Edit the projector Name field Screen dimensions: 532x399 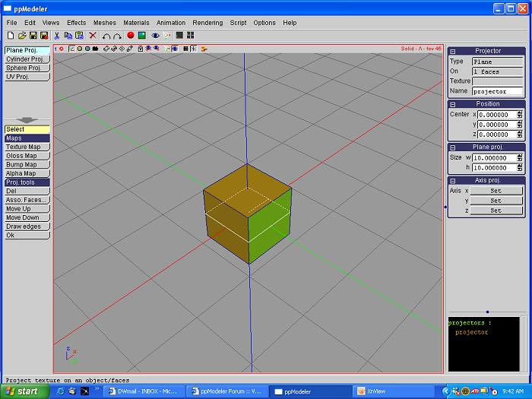[497, 91]
